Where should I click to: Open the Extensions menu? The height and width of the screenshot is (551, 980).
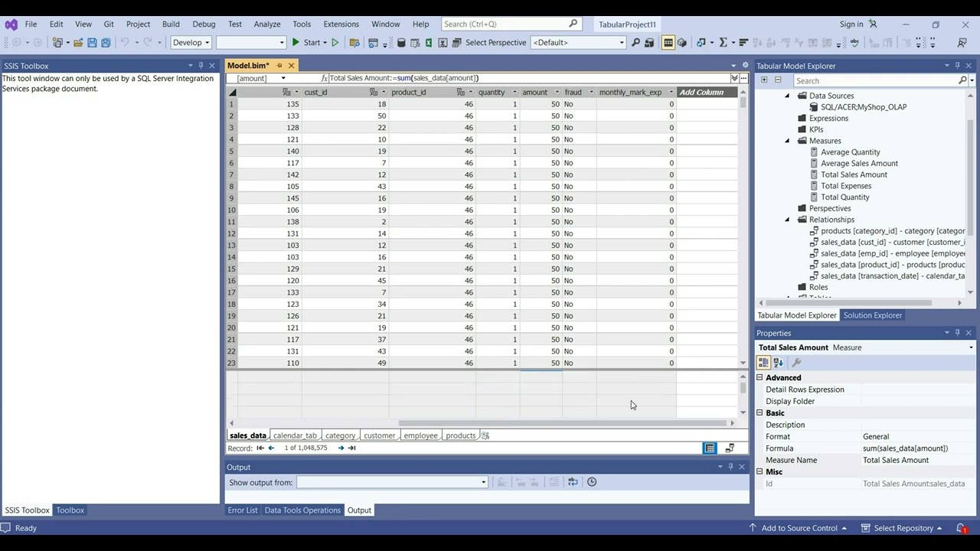341,24
